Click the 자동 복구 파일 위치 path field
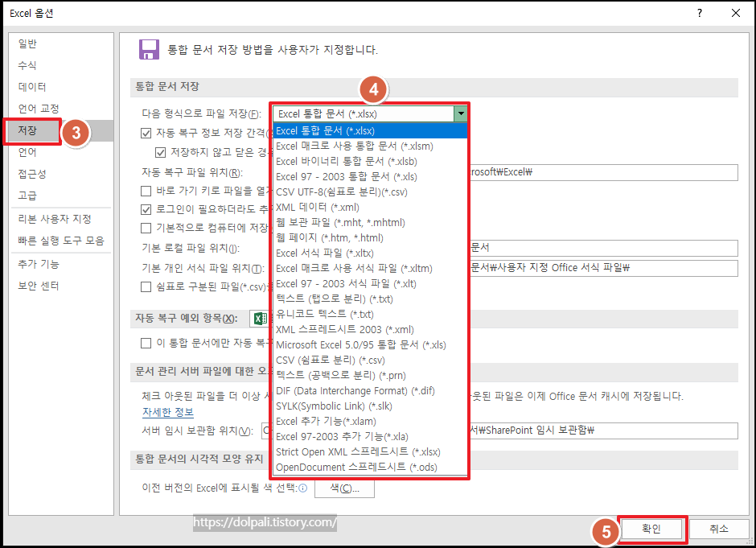The height and width of the screenshot is (548, 756). click(x=602, y=172)
